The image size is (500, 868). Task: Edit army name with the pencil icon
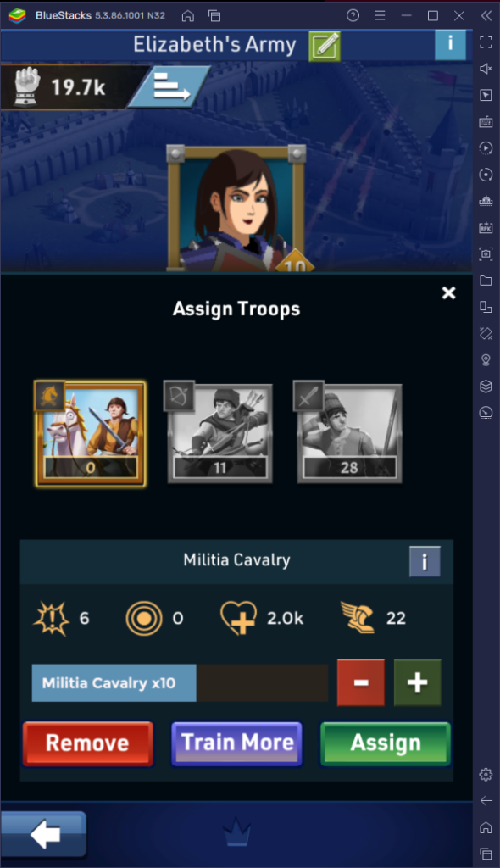click(x=325, y=46)
